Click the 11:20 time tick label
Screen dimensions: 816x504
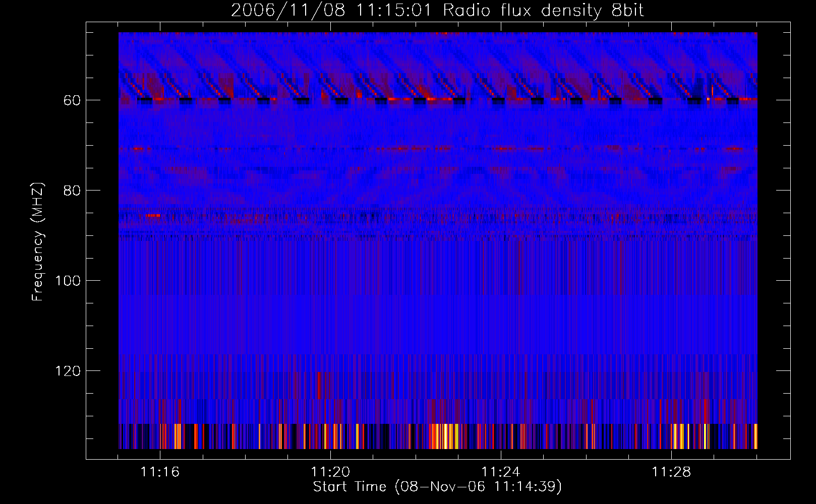coord(330,472)
